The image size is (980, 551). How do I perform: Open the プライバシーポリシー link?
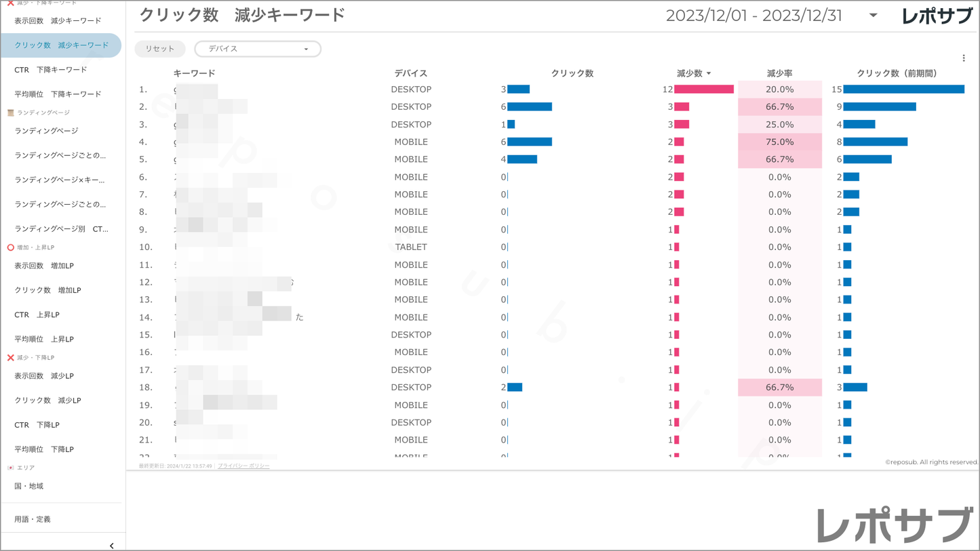point(243,466)
